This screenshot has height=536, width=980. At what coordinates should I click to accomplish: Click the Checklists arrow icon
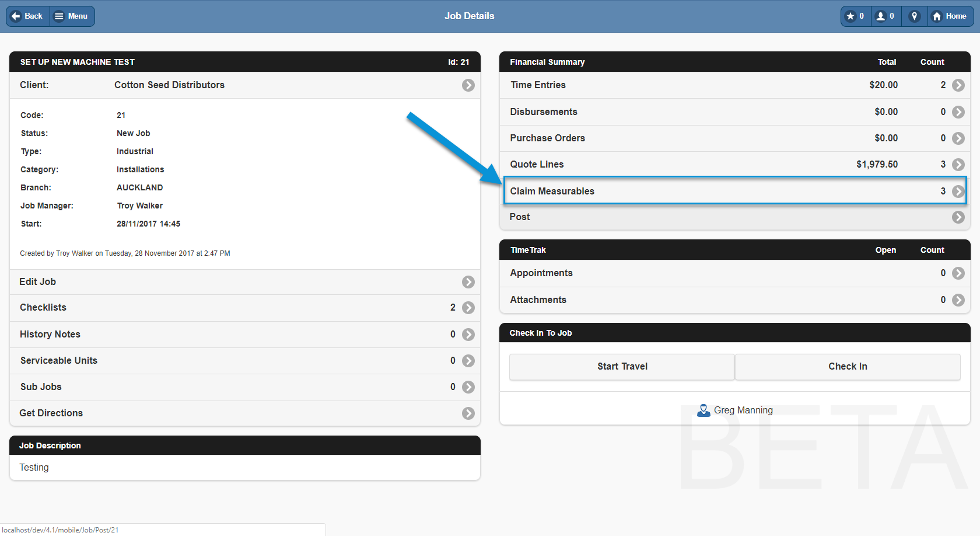point(468,308)
